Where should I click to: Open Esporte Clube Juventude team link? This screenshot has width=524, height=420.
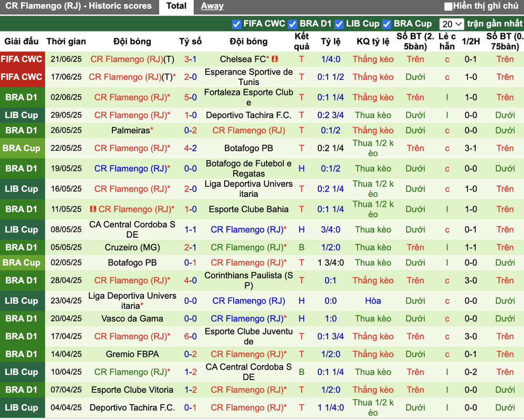249,337
